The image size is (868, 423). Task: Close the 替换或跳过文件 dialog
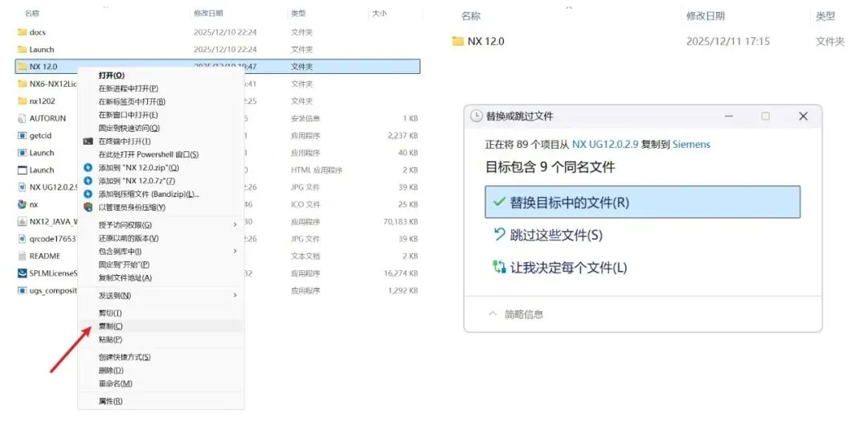pos(803,117)
